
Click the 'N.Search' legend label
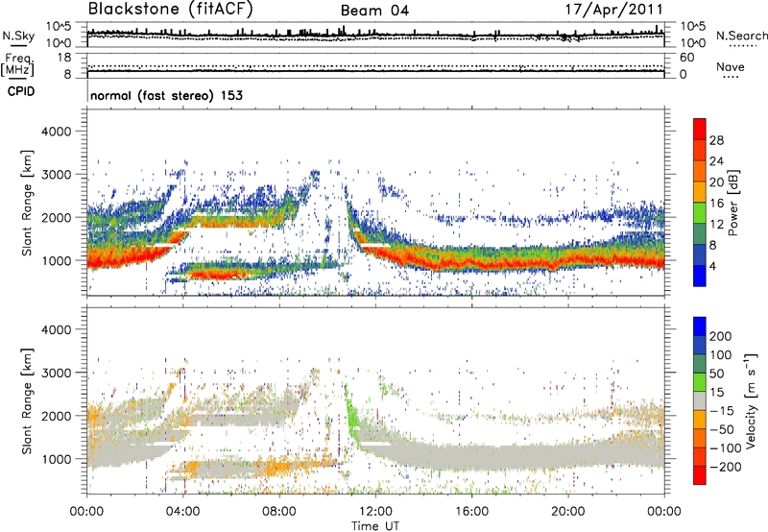click(x=742, y=36)
